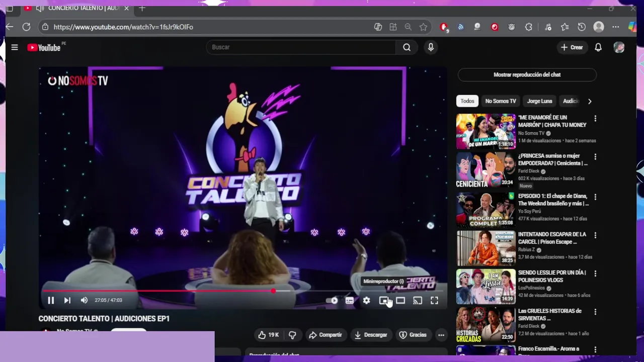The width and height of the screenshot is (644, 362).
Task: Download the video via Descargar
Action: click(x=371, y=335)
